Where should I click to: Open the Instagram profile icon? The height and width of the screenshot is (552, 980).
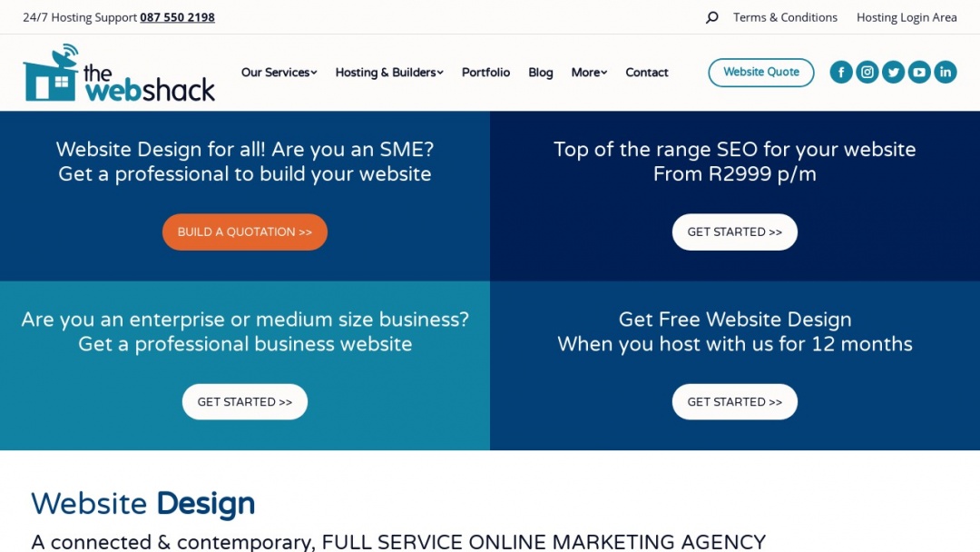[x=867, y=72]
